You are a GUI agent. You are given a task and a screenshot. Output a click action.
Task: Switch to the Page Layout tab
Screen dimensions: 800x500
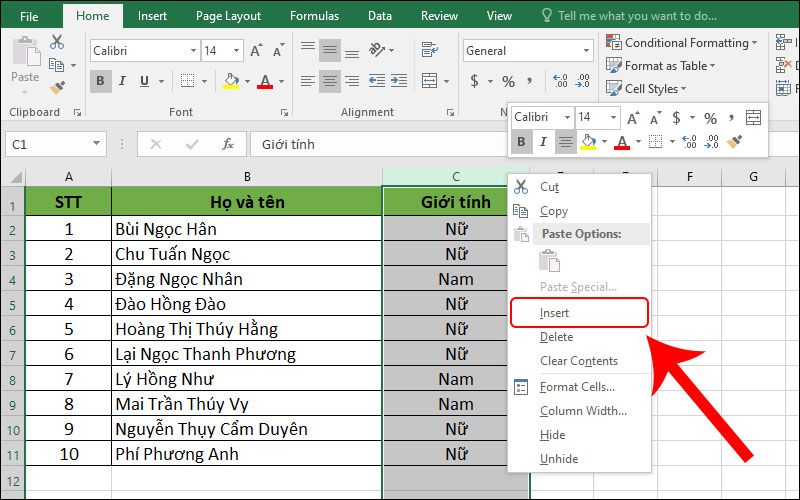(228, 16)
